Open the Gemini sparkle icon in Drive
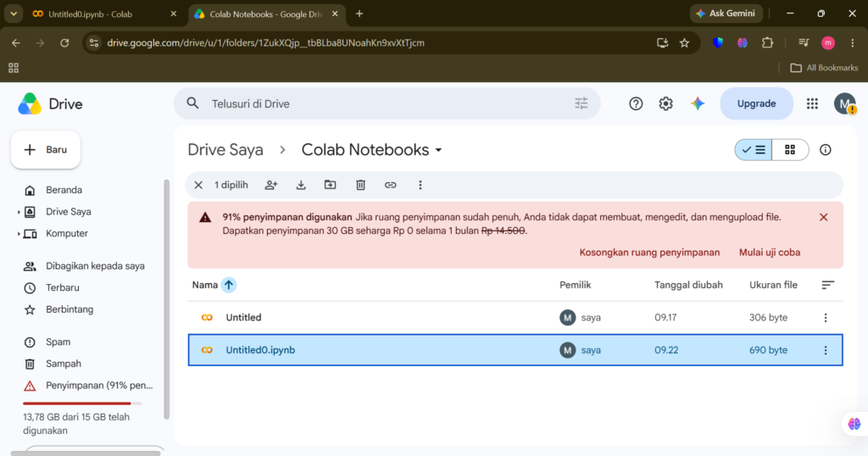 click(x=698, y=103)
